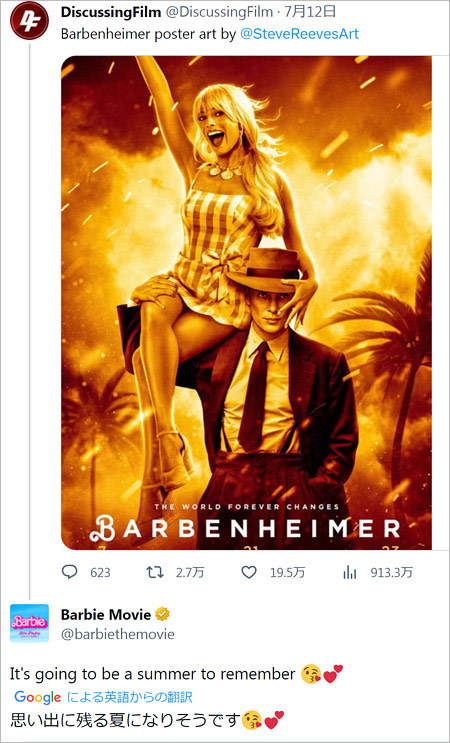Click the 623 reply count

click(100, 573)
